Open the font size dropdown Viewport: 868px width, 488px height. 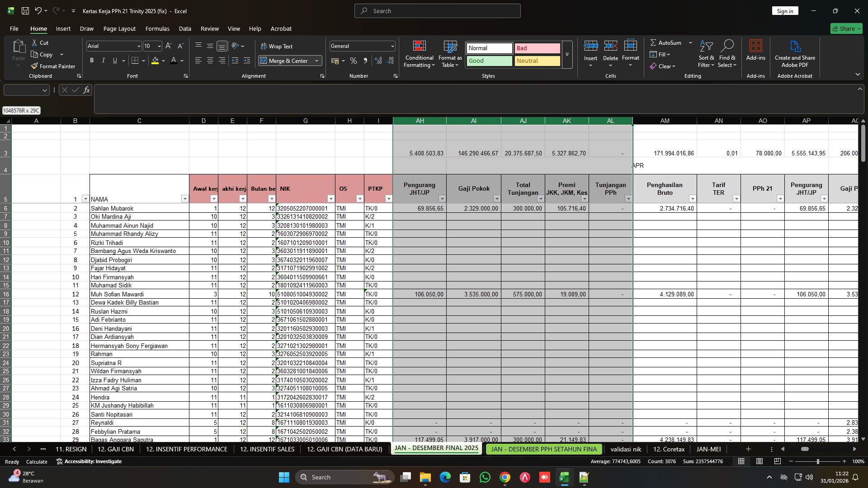159,46
